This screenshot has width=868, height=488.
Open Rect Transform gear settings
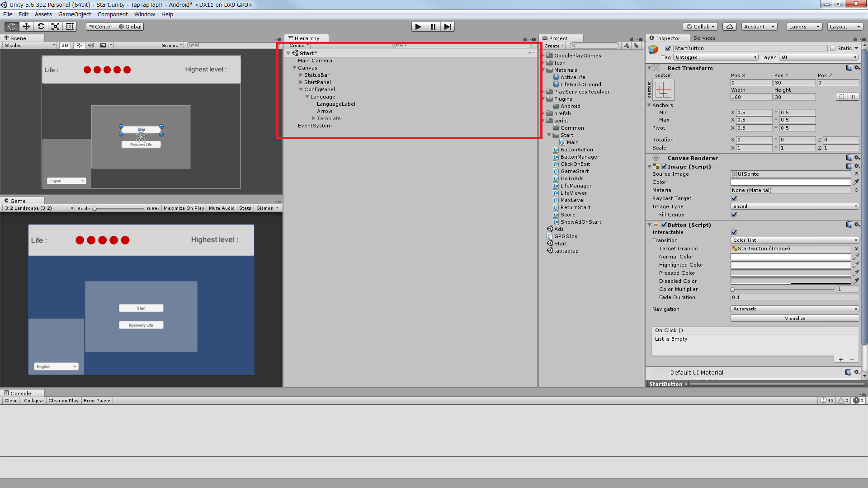point(857,68)
